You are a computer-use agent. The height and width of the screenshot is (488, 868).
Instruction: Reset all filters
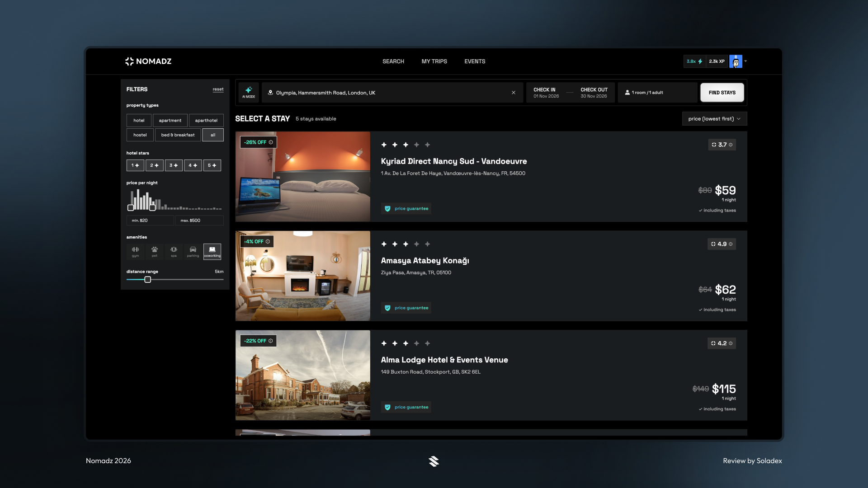pos(218,89)
